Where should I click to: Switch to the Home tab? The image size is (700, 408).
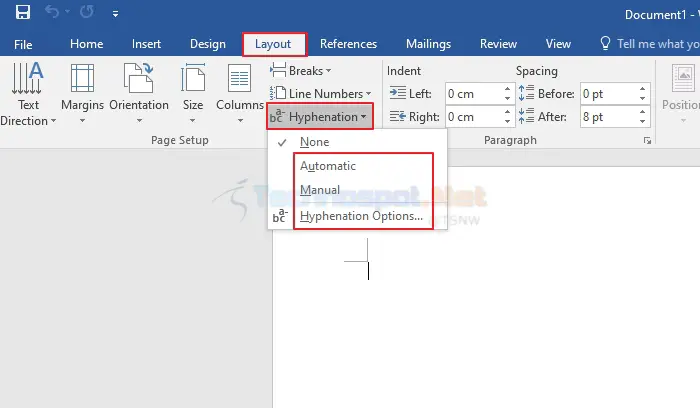(x=87, y=44)
